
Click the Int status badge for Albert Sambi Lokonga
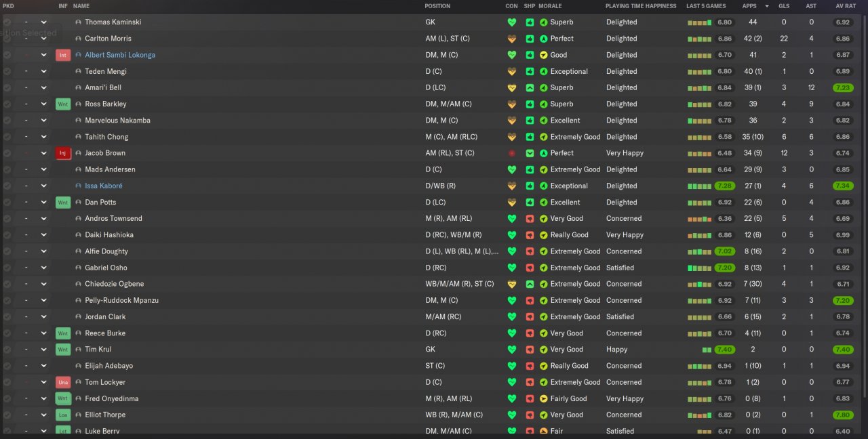[x=63, y=55]
